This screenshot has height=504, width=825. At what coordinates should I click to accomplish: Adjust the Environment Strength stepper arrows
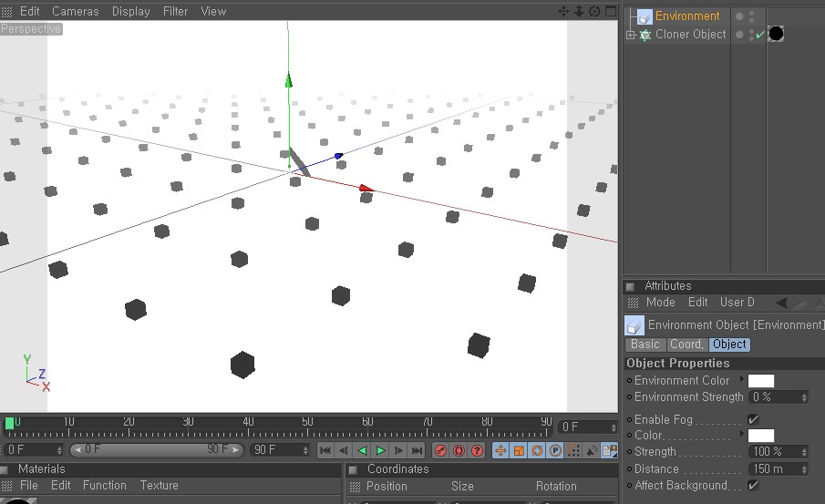pyautogui.click(x=804, y=397)
